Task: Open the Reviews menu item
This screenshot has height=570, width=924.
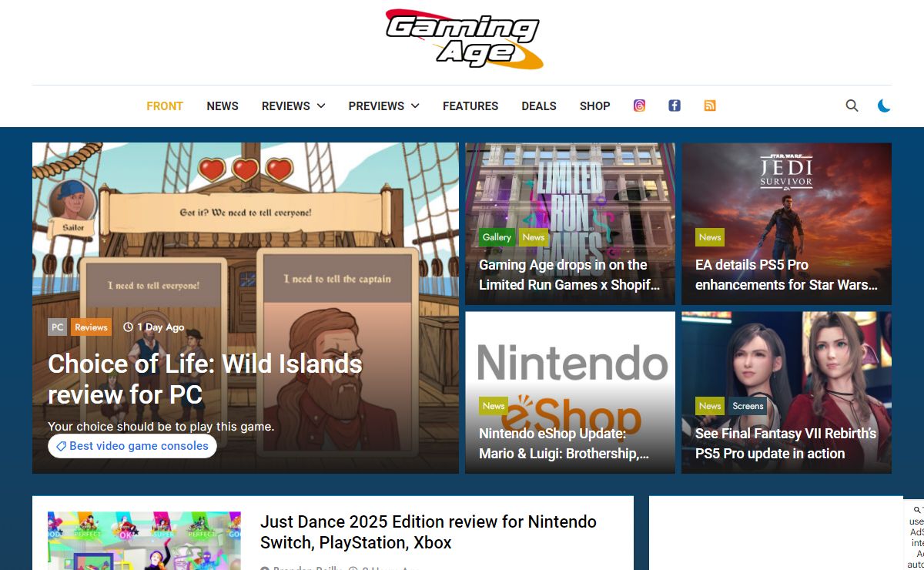Action: [286, 106]
